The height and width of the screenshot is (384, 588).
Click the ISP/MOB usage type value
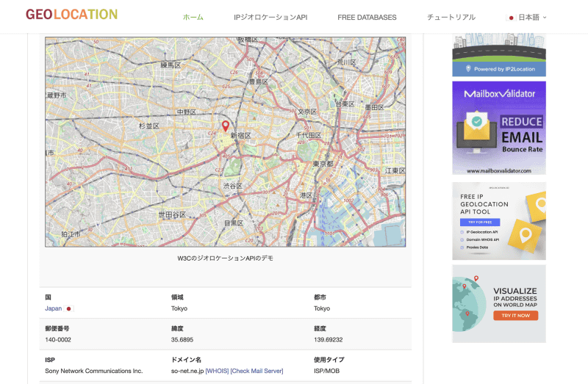click(326, 371)
